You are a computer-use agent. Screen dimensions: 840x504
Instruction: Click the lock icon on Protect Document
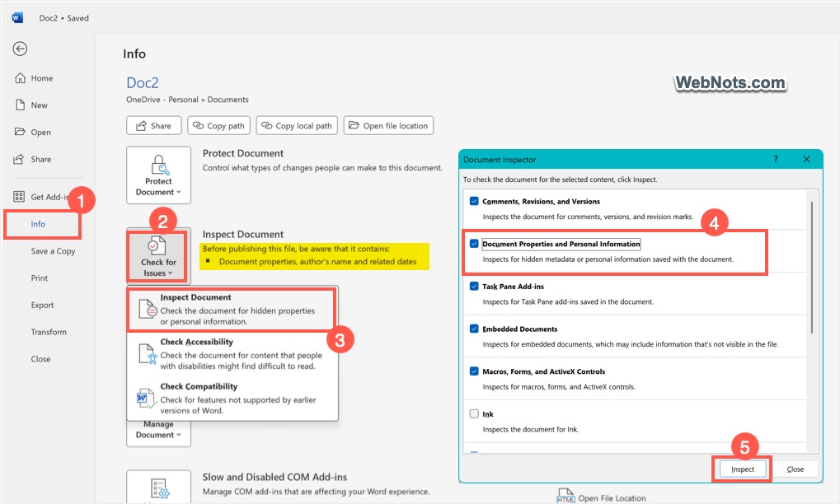(x=160, y=165)
